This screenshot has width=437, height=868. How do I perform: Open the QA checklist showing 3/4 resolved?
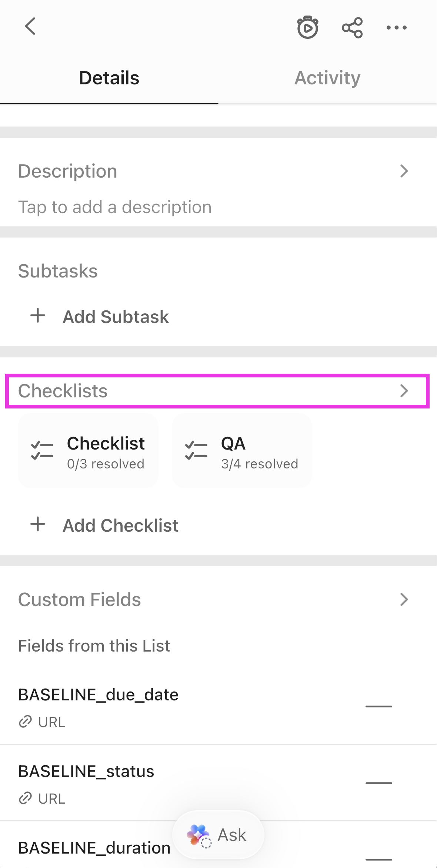pyautogui.click(x=241, y=451)
